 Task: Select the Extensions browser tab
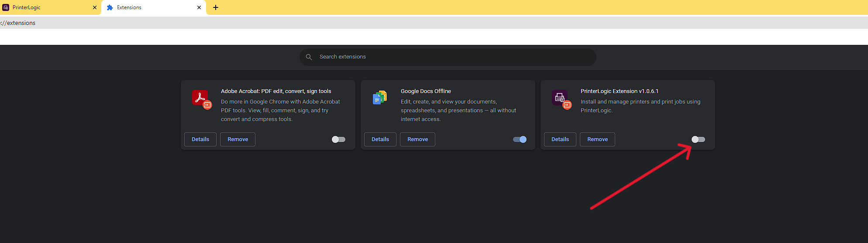pyautogui.click(x=154, y=7)
